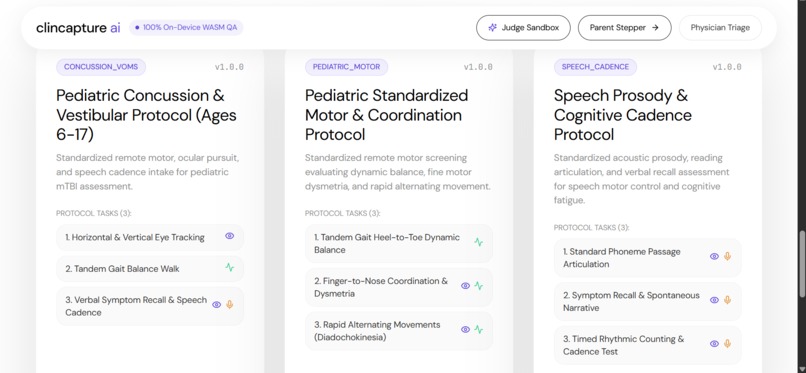Click the pulse icon on Rapid Alternating Movements row
The height and width of the screenshot is (373, 806).
[x=479, y=330]
